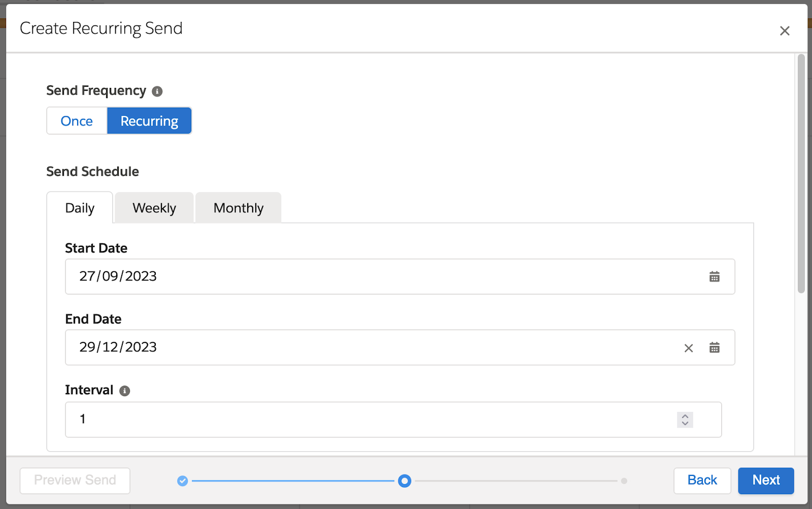This screenshot has height=509, width=812.
Task: Click the Next button
Action: pos(765,481)
